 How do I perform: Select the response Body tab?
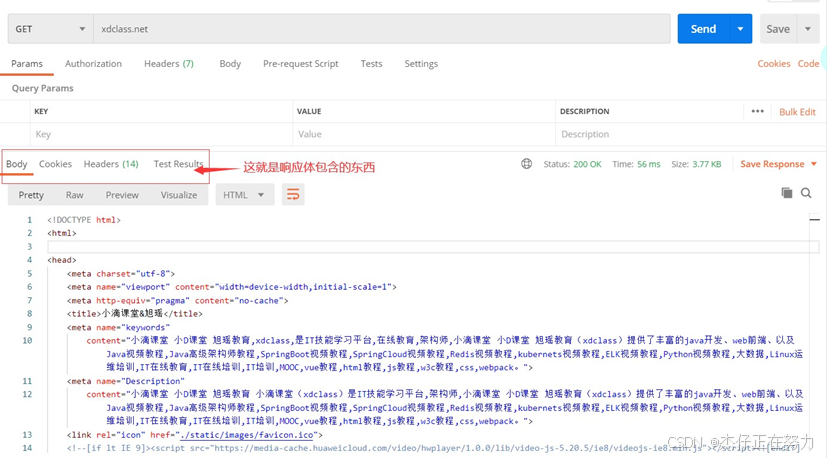(x=16, y=164)
